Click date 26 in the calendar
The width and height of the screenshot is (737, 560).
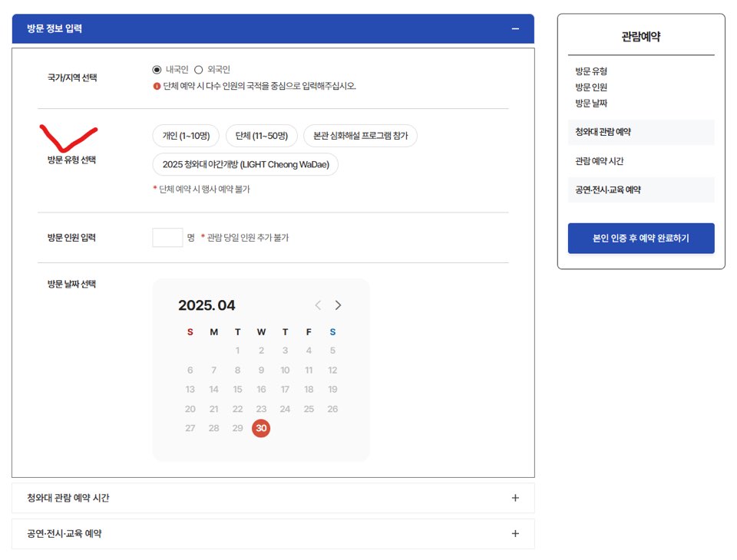tap(332, 409)
